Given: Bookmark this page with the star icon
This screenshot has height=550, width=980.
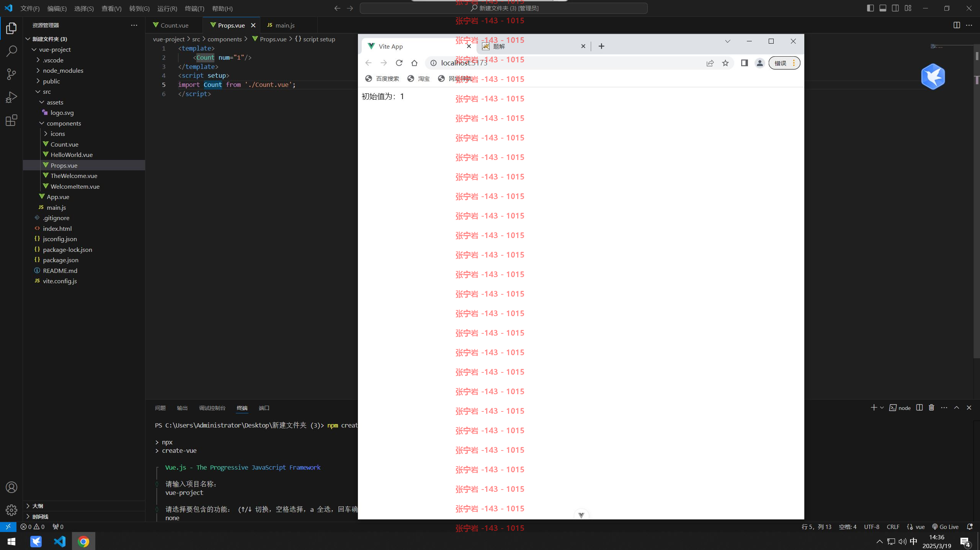Looking at the screenshot, I should tap(725, 63).
